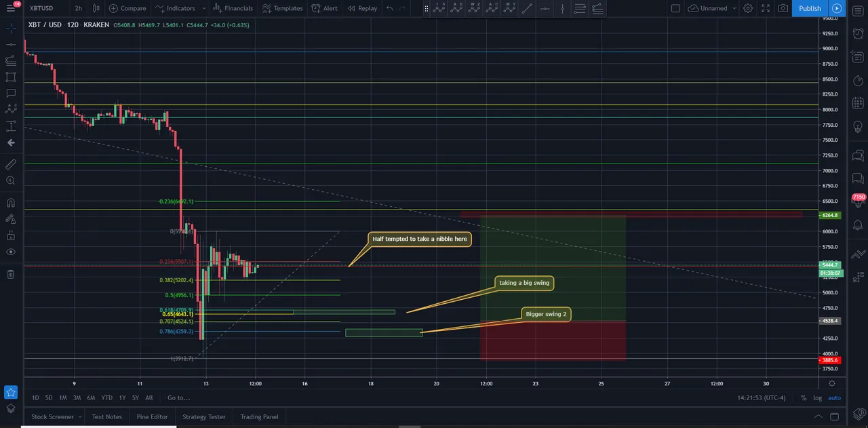
Task: Click the play stream button beside Publish
Action: pos(837,8)
